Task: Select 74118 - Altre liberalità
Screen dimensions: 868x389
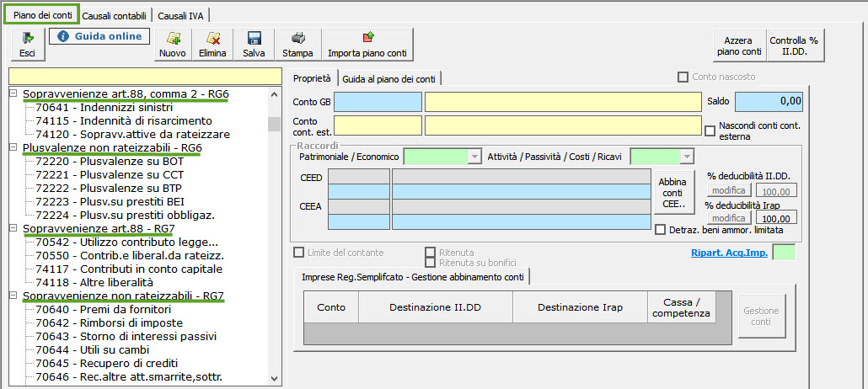Action: 94,282
